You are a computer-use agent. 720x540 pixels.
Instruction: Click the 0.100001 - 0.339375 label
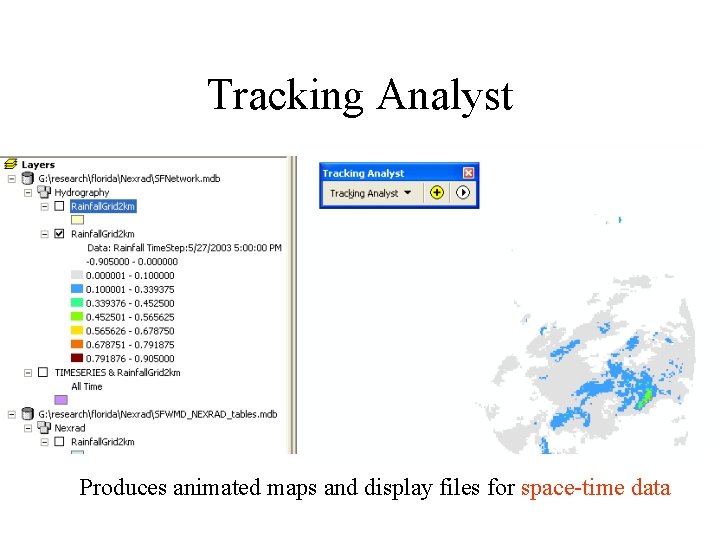(130, 289)
